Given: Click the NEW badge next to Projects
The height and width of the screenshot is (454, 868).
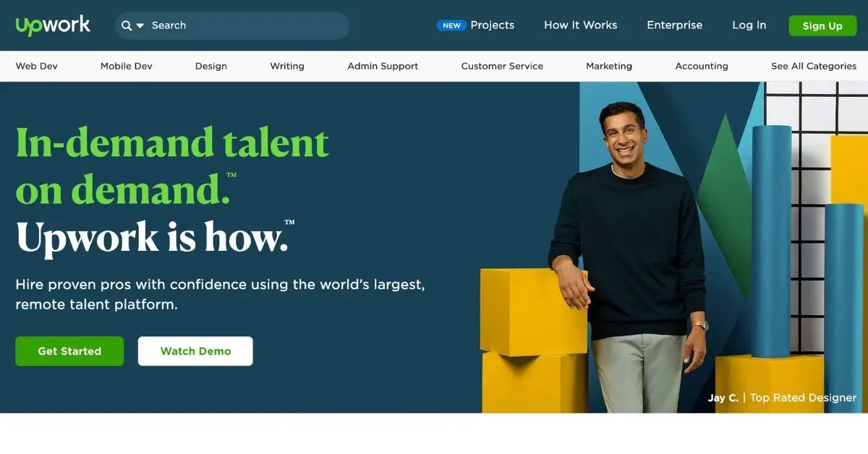Looking at the screenshot, I should click(x=451, y=25).
